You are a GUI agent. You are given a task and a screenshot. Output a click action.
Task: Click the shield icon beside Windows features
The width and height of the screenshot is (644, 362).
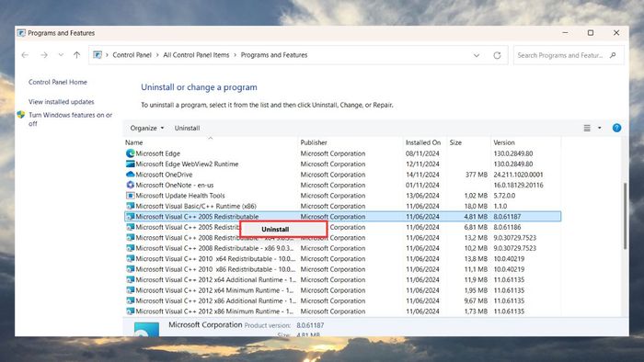coord(21,115)
